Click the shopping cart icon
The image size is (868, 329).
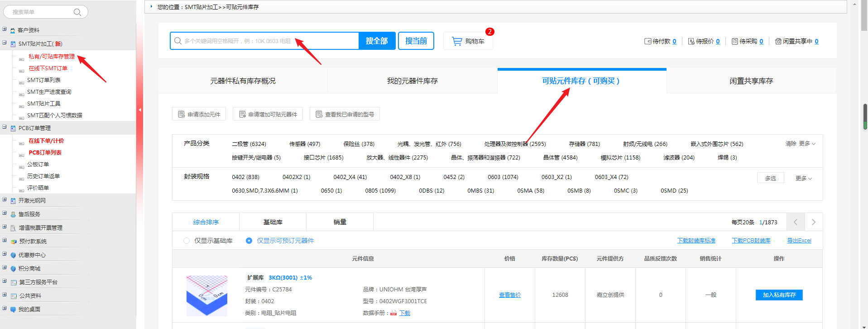pyautogui.click(x=457, y=41)
